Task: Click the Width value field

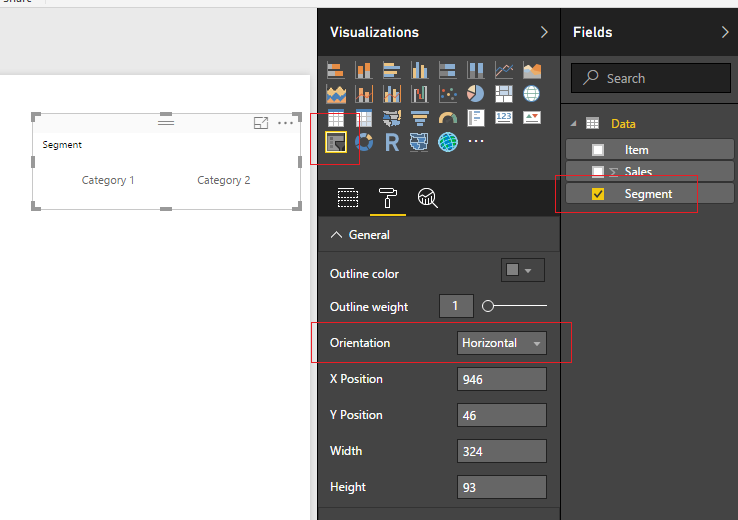Action: (502, 451)
